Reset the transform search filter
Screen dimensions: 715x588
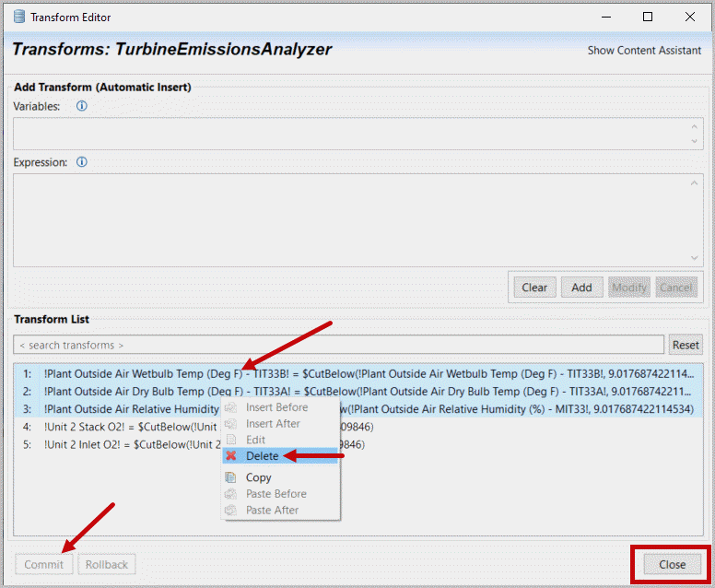point(685,345)
